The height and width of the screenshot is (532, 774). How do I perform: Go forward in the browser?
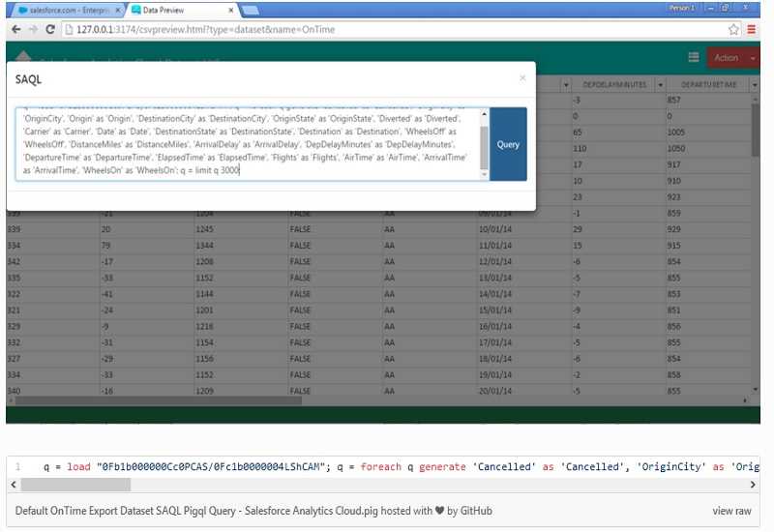(33, 30)
